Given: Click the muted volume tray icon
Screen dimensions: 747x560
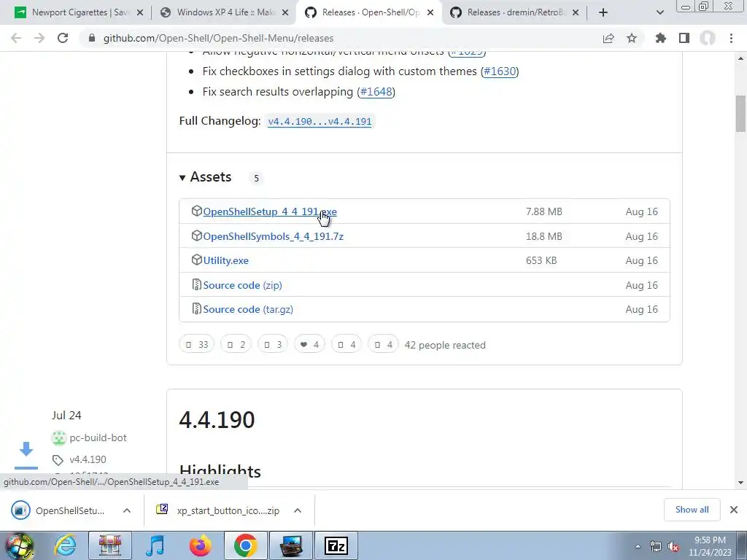Looking at the screenshot, I should pyautogui.click(x=673, y=546).
